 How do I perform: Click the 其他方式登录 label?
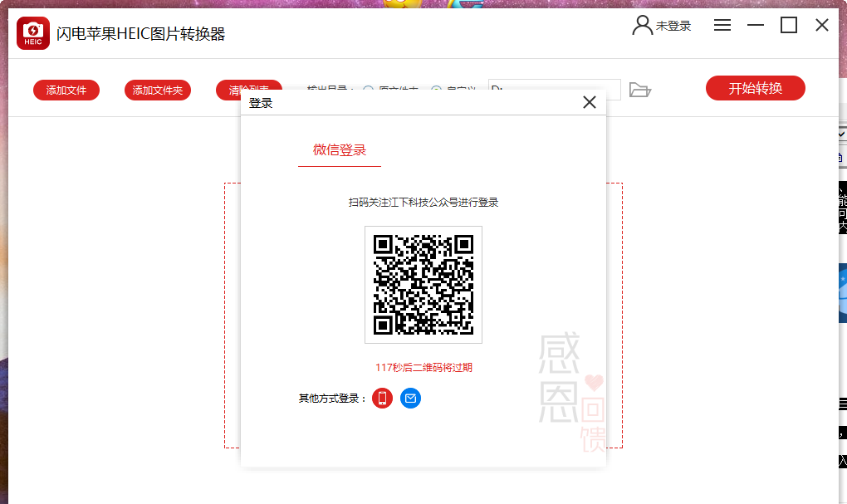[x=332, y=399]
